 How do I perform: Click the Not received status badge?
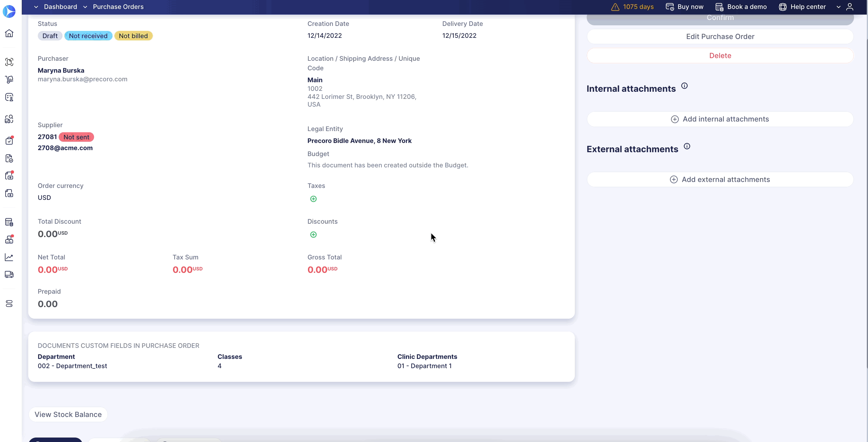88,36
